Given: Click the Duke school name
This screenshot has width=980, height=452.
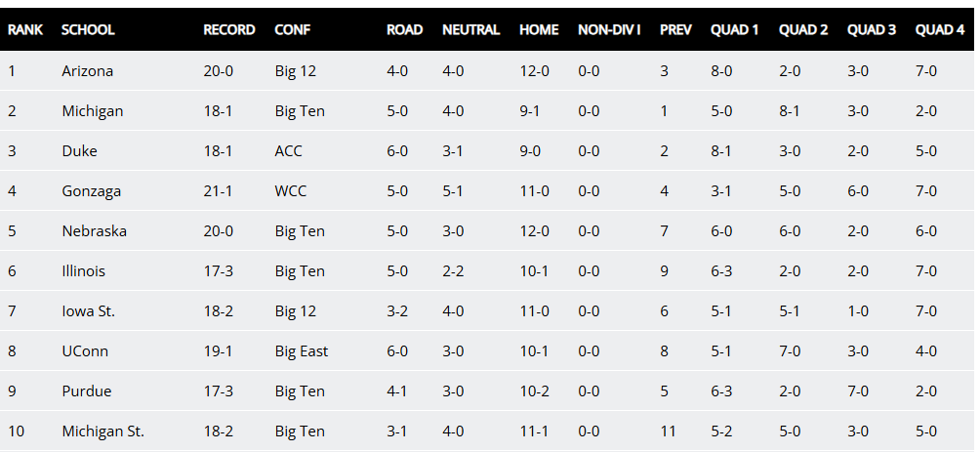Looking at the screenshot, I should coord(79,151).
